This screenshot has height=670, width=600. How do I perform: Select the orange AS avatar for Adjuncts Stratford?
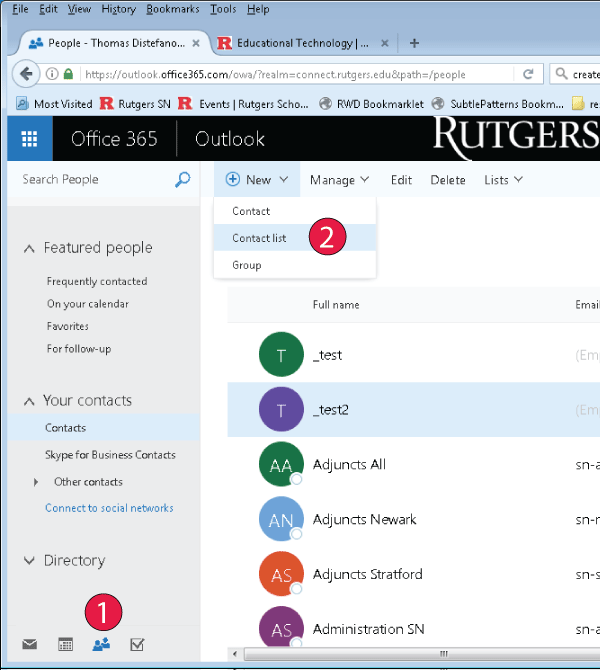[281, 574]
